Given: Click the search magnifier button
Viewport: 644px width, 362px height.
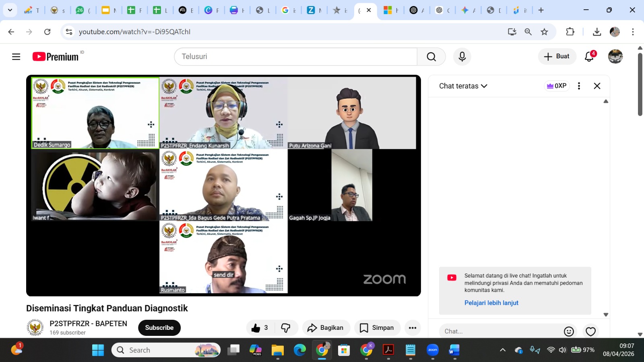Looking at the screenshot, I should 431,57.
